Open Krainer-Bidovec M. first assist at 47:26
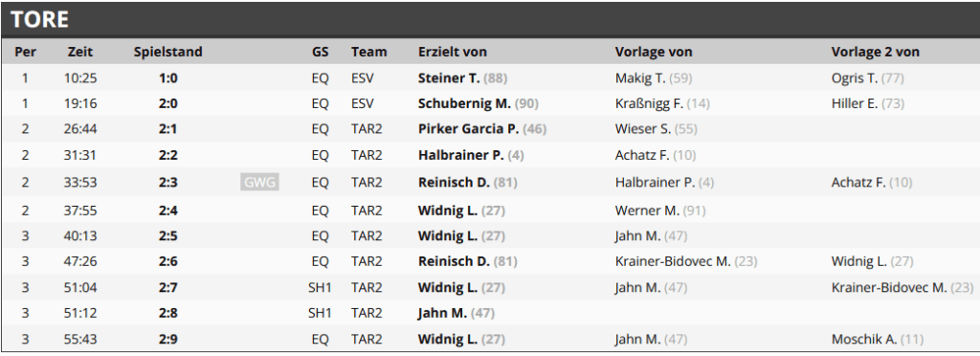Viewport: 980px width, 356px height. pyautogui.click(x=673, y=261)
